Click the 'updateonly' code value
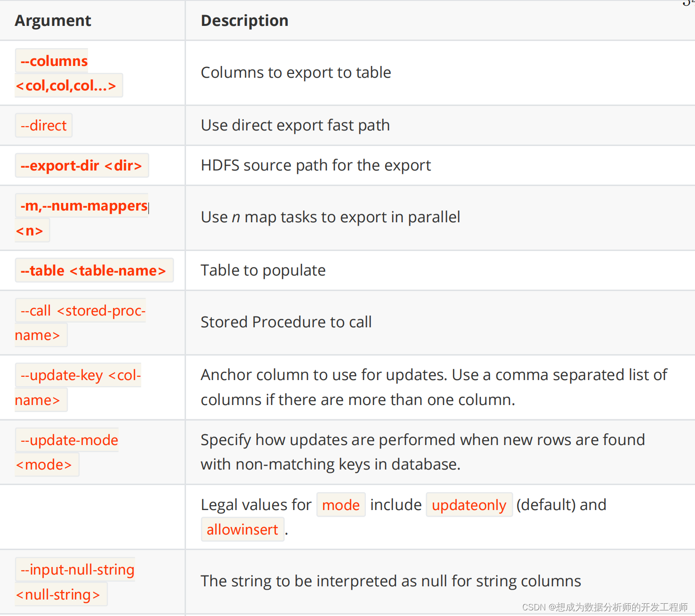Image resolution: width=695 pixels, height=616 pixels. (x=469, y=505)
